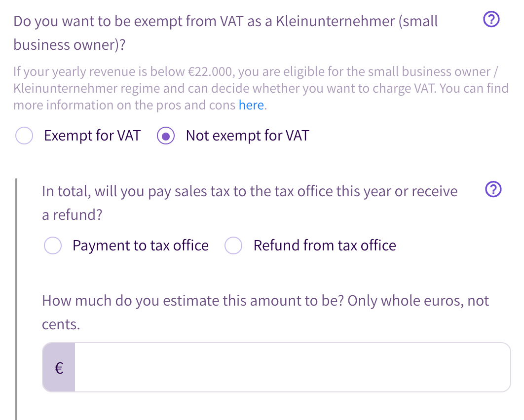Choose the Payment to tax office radio circle
The width and height of the screenshot is (524, 420).
point(53,245)
